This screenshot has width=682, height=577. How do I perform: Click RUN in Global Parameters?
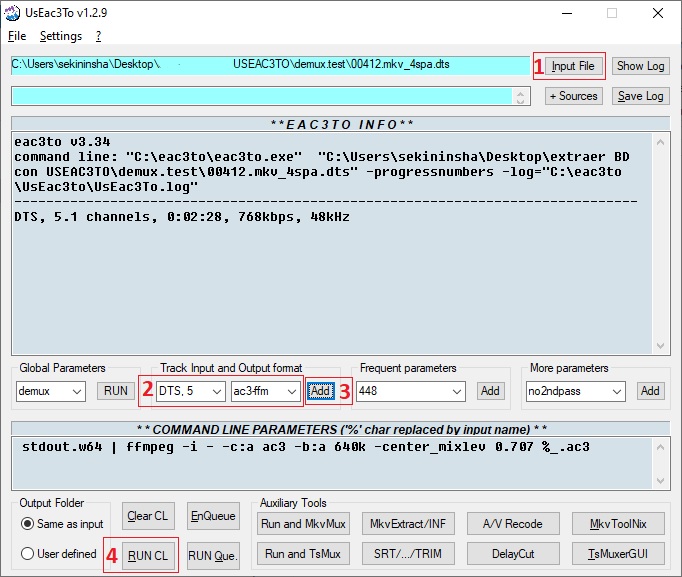(x=116, y=391)
